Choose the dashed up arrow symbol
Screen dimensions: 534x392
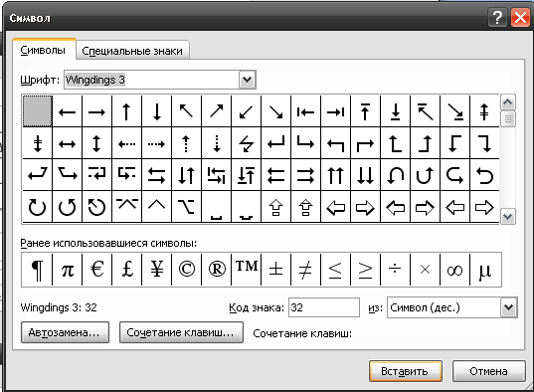tap(186, 143)
